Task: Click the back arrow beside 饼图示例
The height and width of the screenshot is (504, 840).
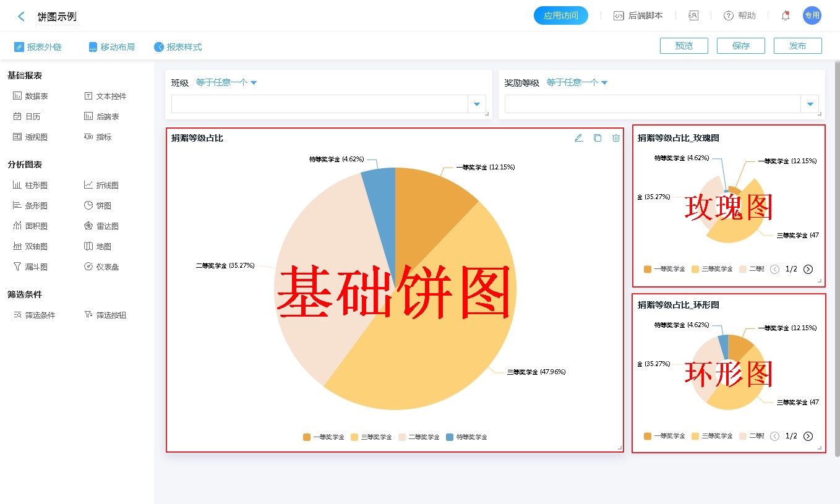Action: point(22,17)
